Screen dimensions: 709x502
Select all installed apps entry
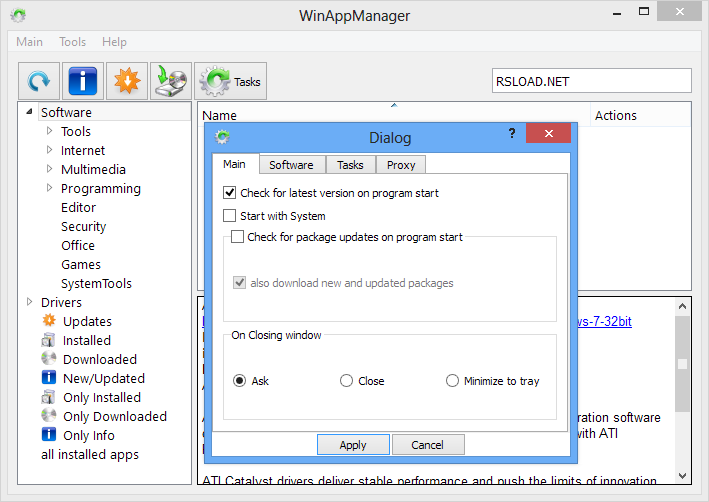coord(90,454)
